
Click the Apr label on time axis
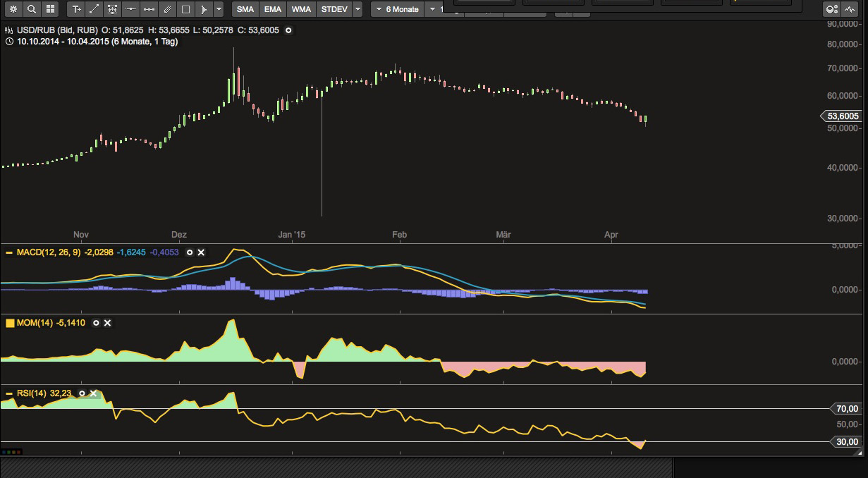pyautogui.click(x=611, y=235)
